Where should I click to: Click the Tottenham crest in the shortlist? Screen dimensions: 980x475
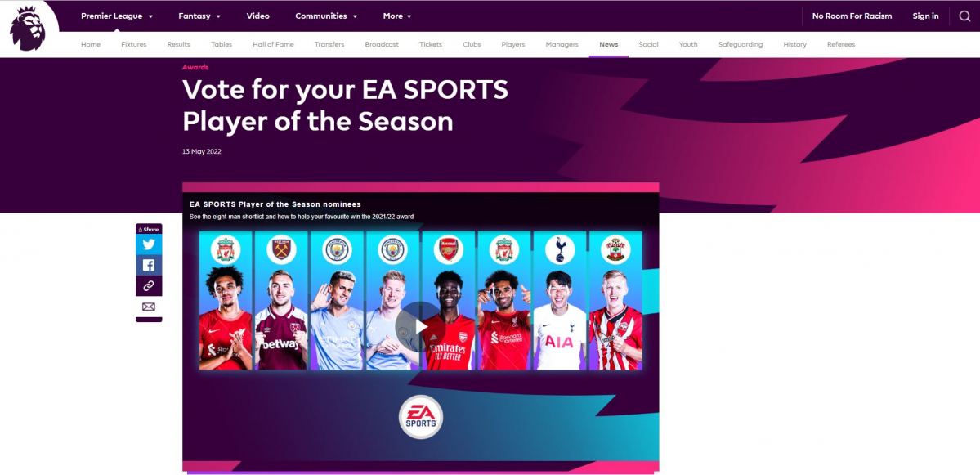coord(559,249)
